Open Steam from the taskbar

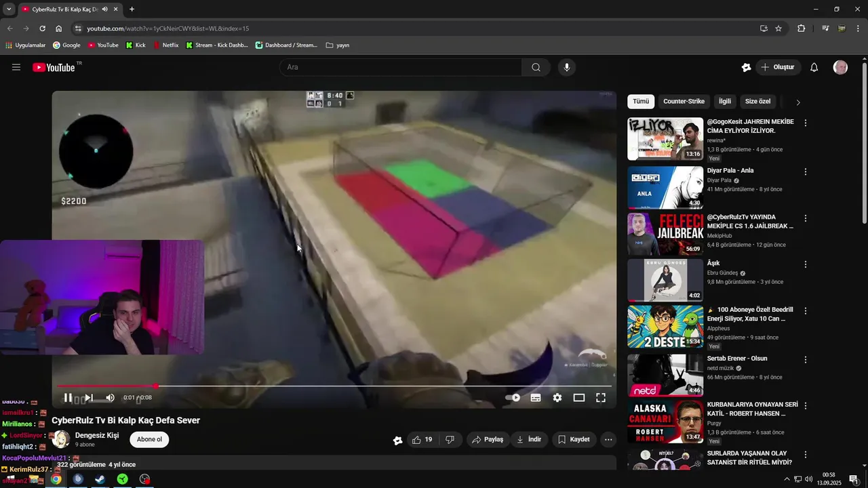pos(100,479)
